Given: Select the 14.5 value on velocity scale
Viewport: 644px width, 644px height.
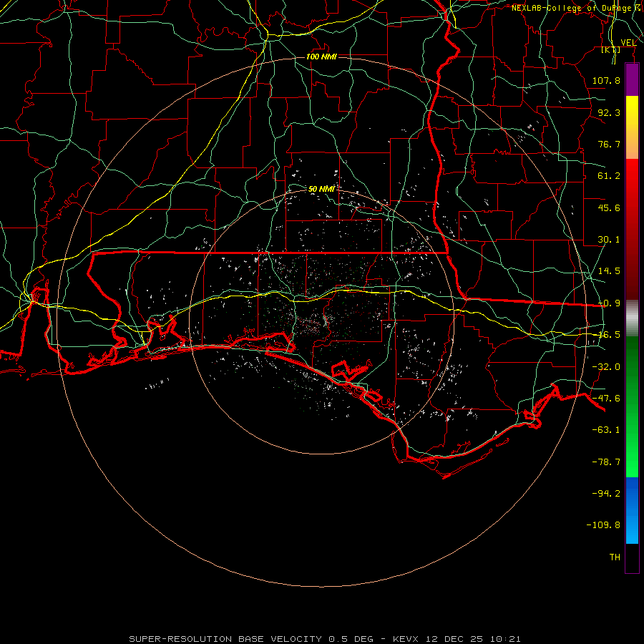Looking at the screenshot, I should (x=609, y=271).
